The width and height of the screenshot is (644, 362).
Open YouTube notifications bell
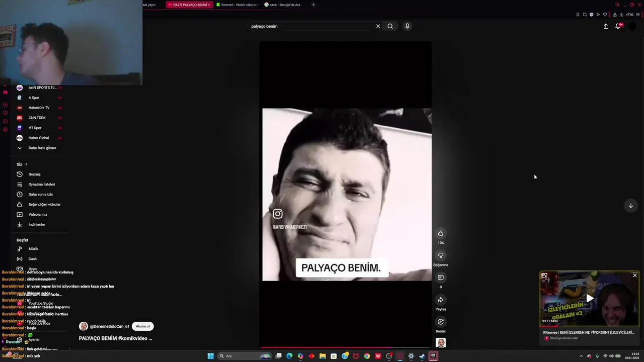[x=618, y=26]
